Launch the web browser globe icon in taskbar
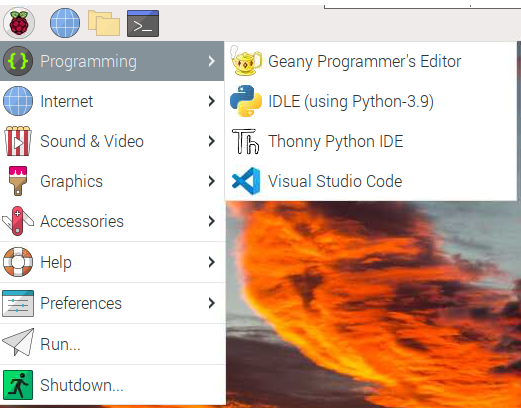 tap(65, 23)
